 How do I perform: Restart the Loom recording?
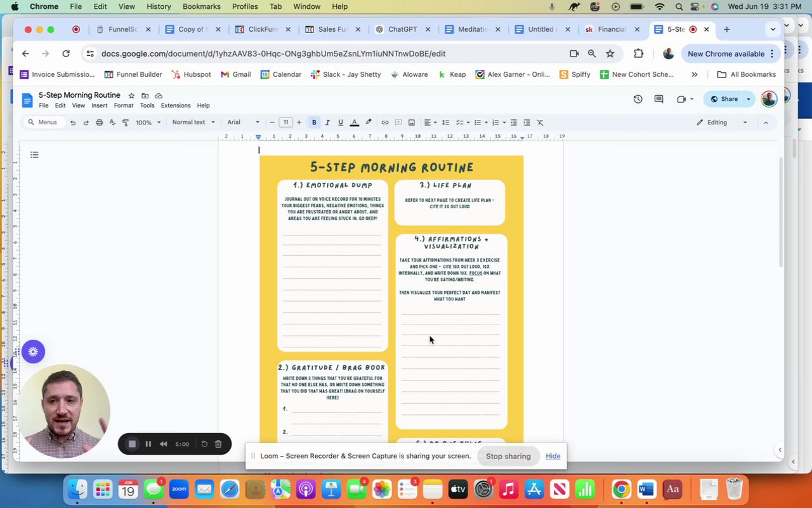click(204, 444)
